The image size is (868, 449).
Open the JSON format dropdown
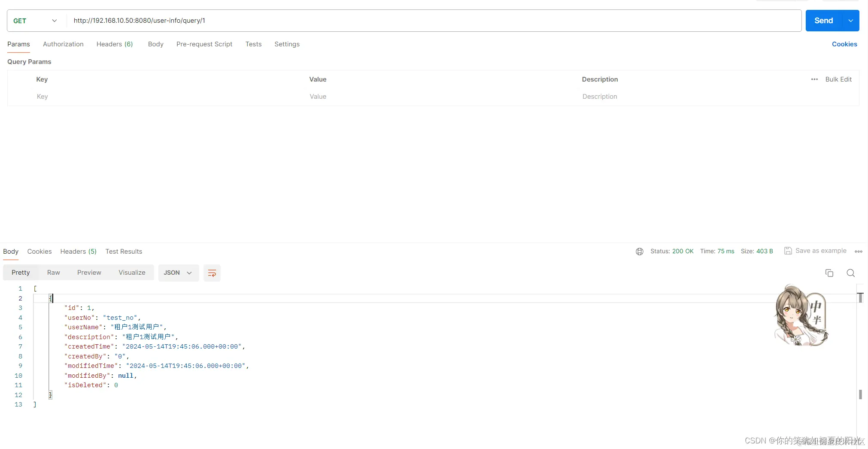(x=178, y=273)
